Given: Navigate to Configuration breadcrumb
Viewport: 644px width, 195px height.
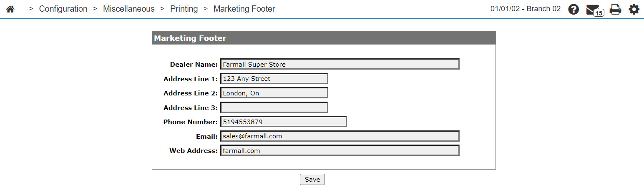Looking at the screenshot, I should coord(63,9).
